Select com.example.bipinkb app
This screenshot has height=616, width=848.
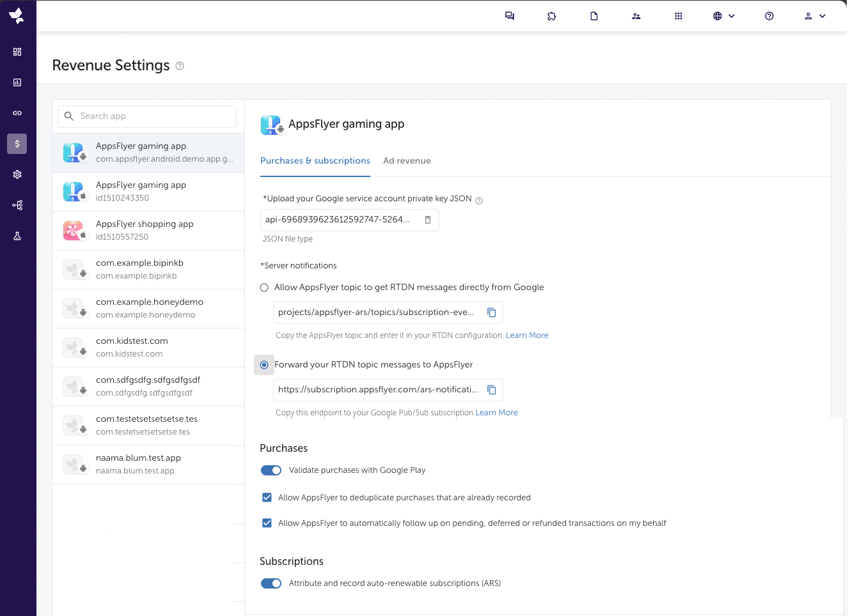pos(148,270)
